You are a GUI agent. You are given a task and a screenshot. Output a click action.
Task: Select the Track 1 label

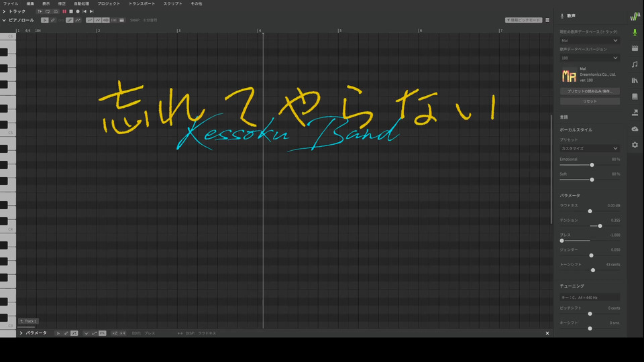pyautogui.click(x=28, y=321)
